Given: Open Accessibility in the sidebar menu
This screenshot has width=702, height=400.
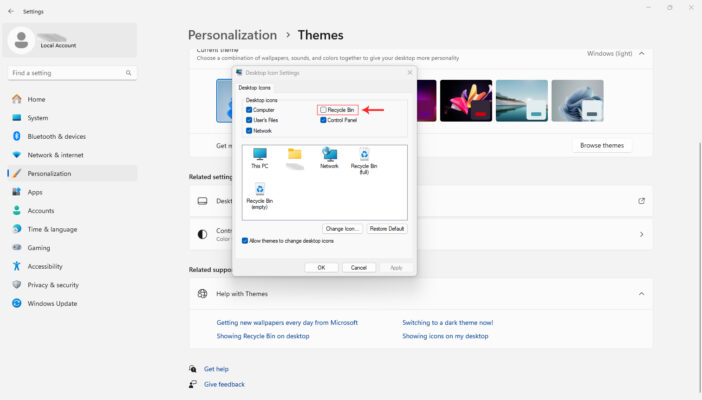Looking at the screenshot, I should pyautogui.click(x=45, y=266).
